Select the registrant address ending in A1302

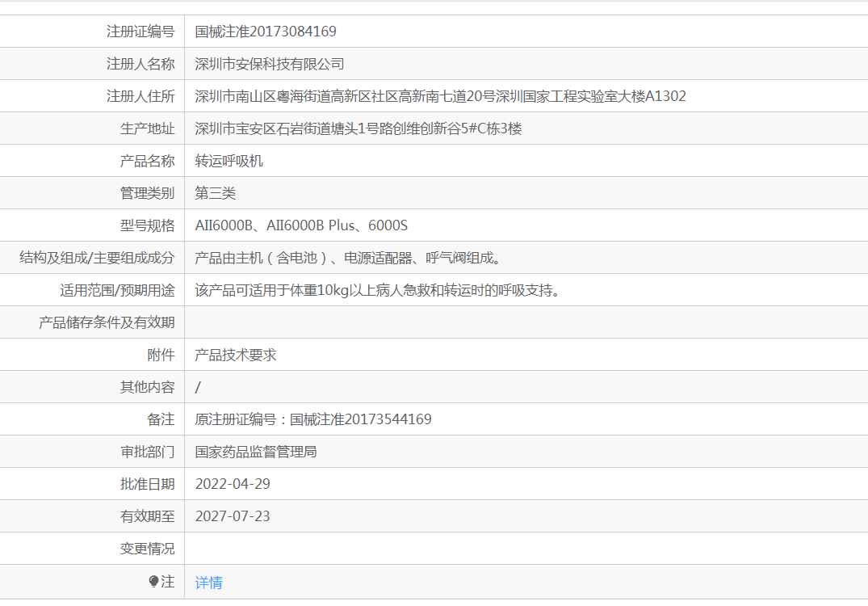point(441,96)
